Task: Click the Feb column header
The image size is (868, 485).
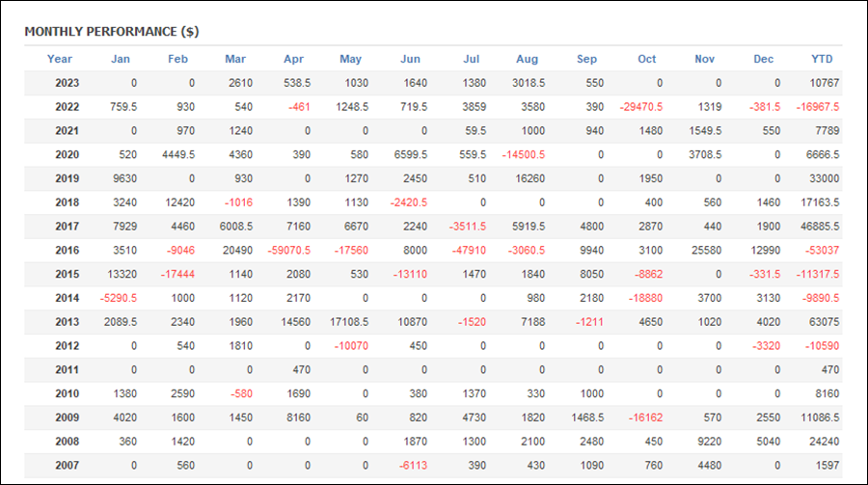Action: 177,59
